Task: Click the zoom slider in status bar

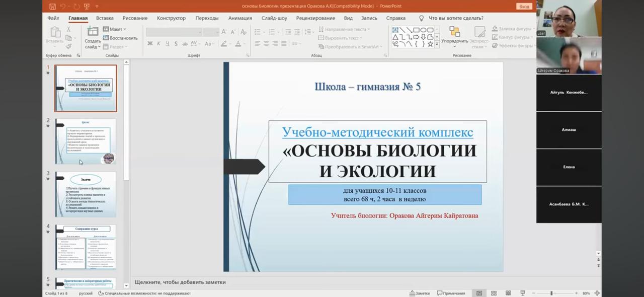Action: [551, 293]
